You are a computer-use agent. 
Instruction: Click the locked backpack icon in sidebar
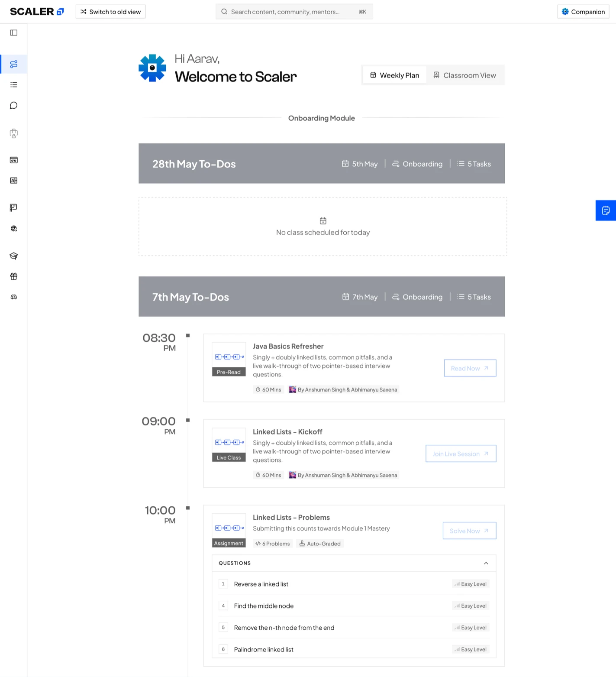(x=14, y=133)
